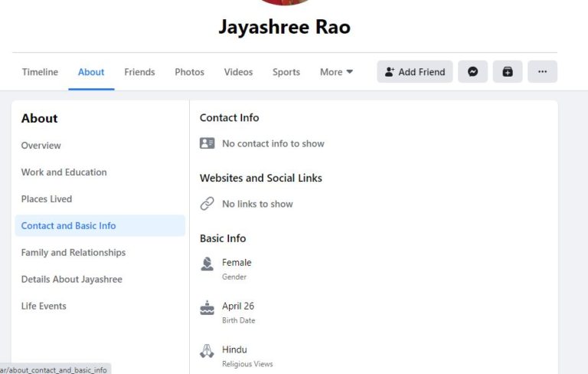Image resolution: width=588 pixels, height=374 pixels.
Task: View Life Events section
Action: [44, 307]
